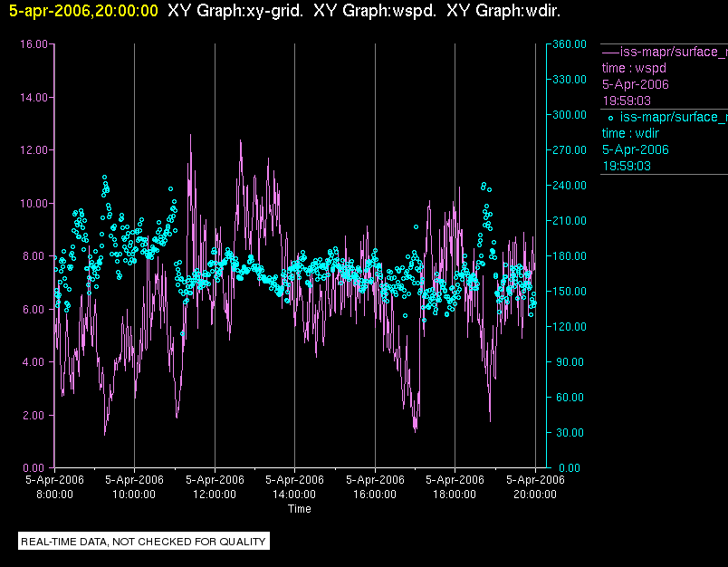The image size is (728, 567).
Task: Click the 18:00:00 time axis label
Action: (x=455, y=495)
